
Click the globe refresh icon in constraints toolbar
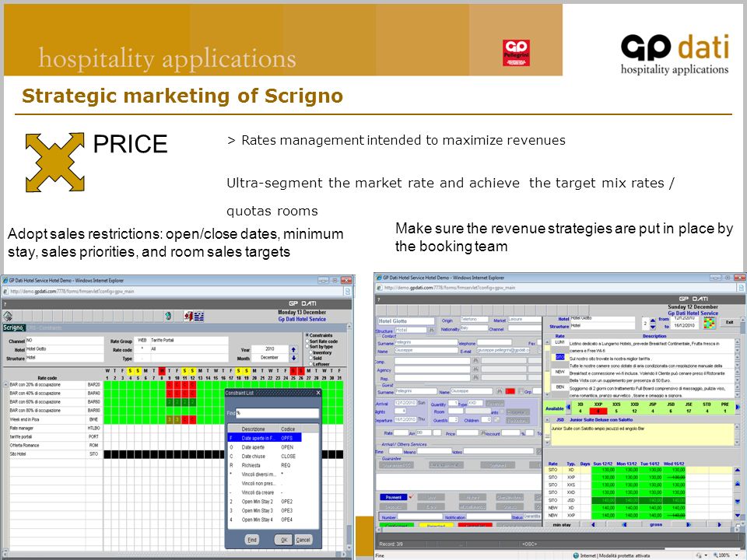(168, 317)
